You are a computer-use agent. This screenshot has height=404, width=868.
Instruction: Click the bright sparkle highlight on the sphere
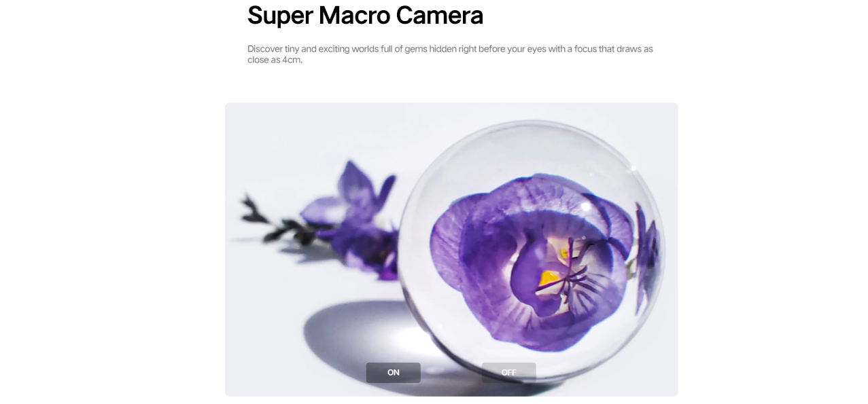pos(586,206)
